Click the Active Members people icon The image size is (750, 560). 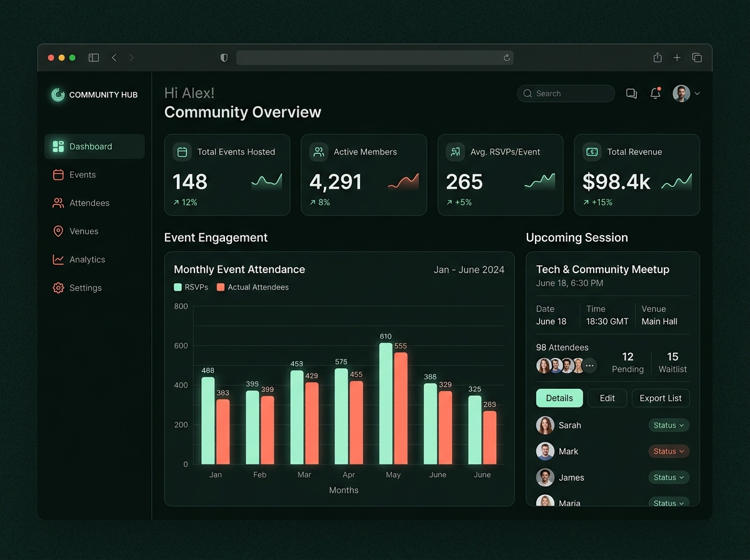319,152
